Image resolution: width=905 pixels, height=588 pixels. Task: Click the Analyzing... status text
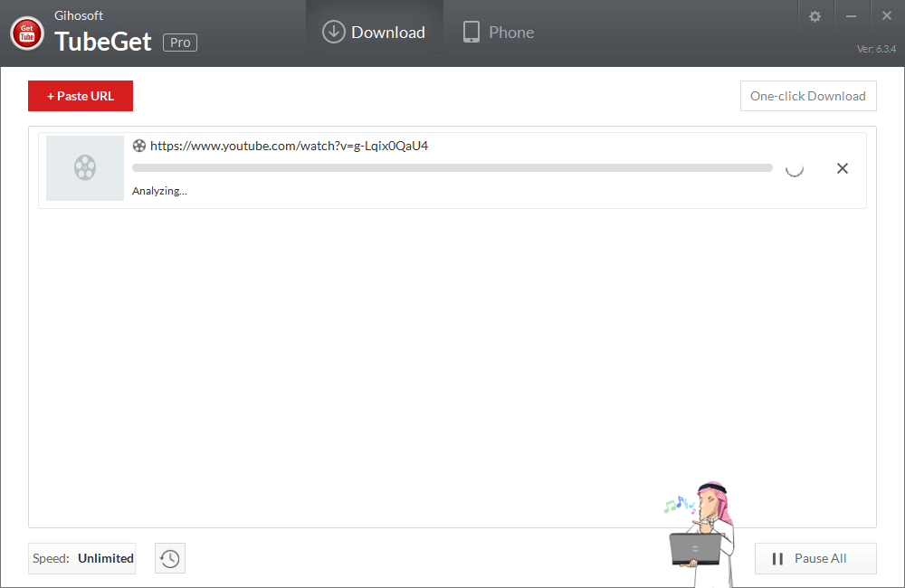159,191
